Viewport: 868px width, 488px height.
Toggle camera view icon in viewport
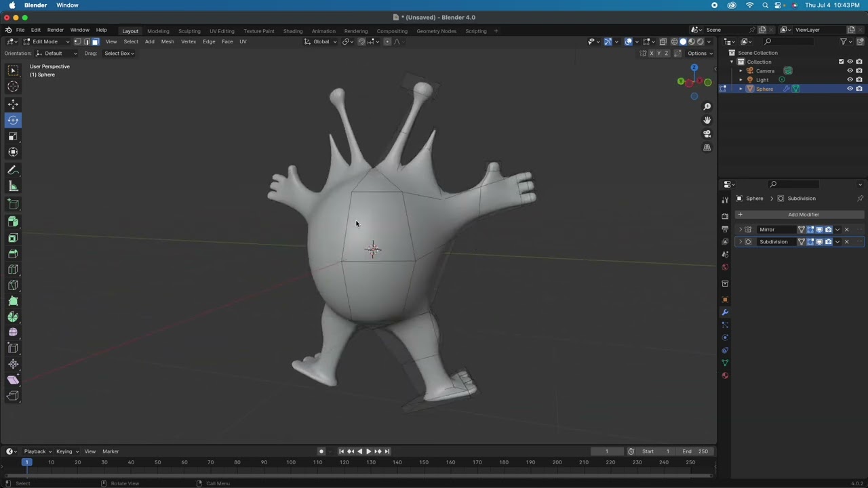pos(707,134)
